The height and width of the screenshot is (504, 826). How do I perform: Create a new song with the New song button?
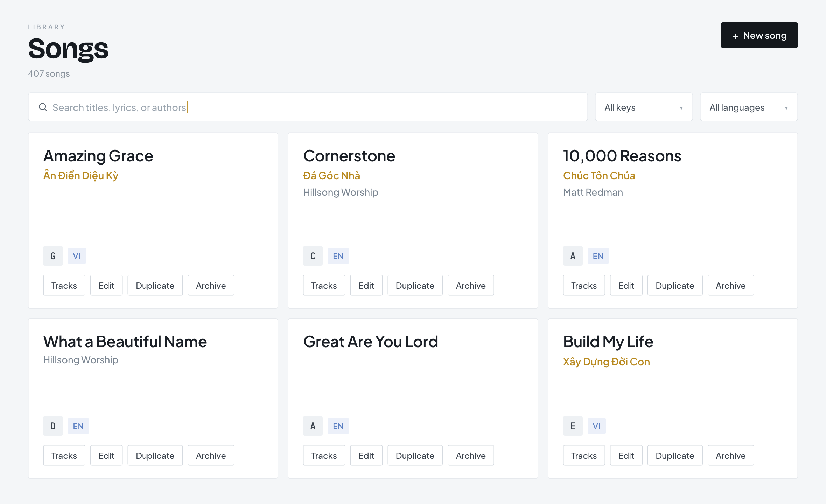[x=759, y=35]
